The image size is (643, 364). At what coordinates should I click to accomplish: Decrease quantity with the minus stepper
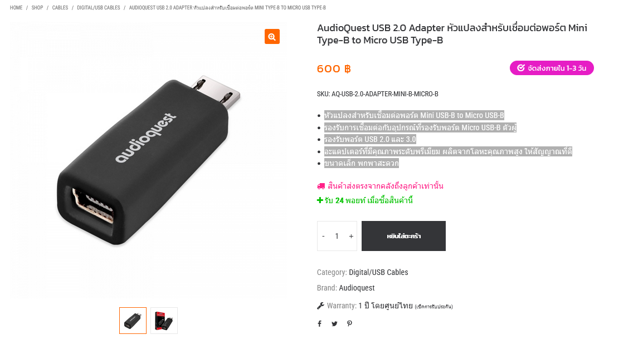click(x=324, y=236)
